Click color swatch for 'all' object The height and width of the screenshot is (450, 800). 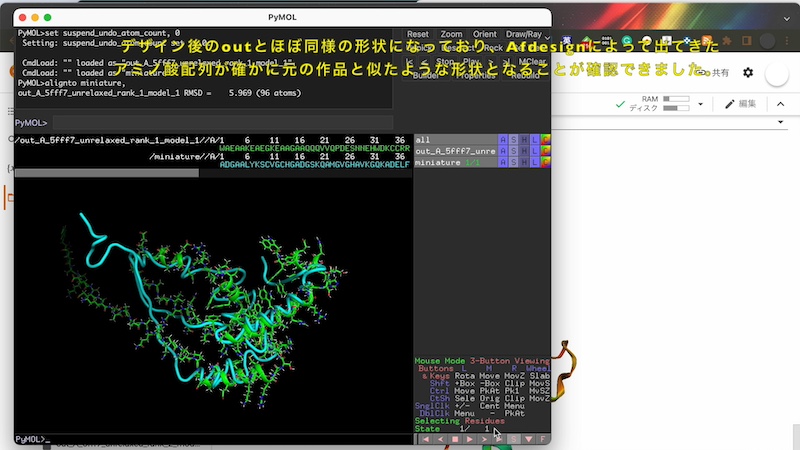point(545,140)
